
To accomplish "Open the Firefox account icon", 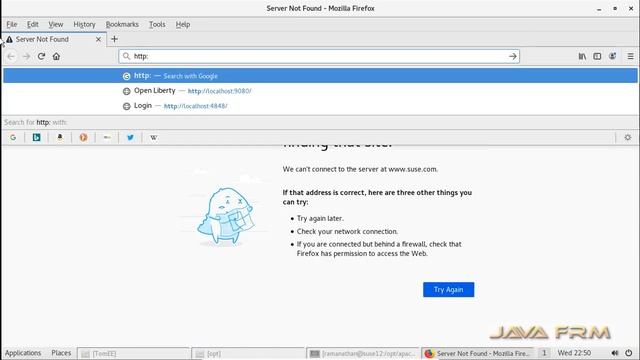I will [x=613, y=56].
